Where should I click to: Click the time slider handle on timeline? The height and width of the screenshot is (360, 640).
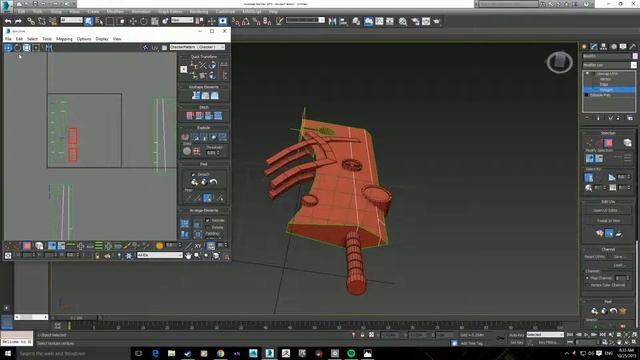tap(76, 318)
